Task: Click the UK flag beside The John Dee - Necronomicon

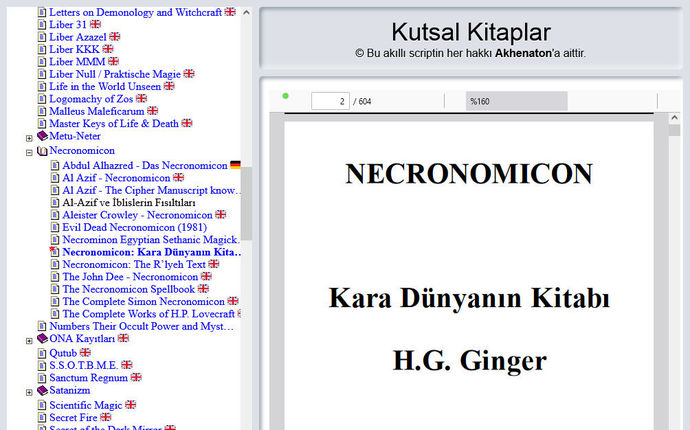Action: tap(206, 276)
